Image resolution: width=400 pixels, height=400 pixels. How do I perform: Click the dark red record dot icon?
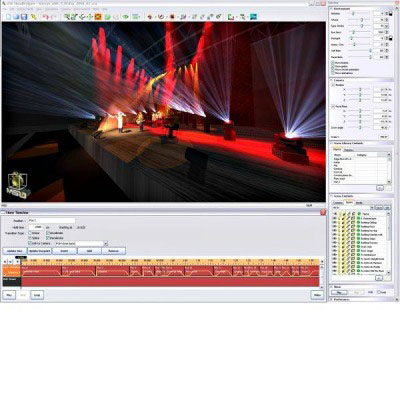[172, 16]
